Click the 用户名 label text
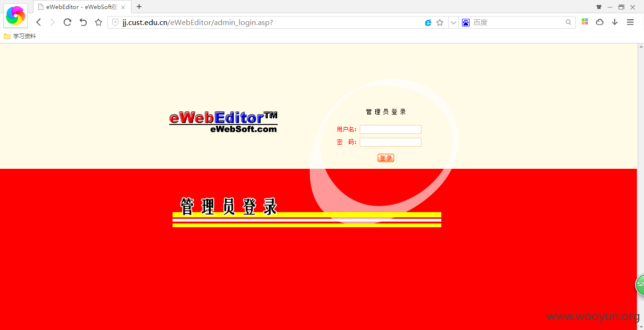644x330 pixels. point(347,130)
